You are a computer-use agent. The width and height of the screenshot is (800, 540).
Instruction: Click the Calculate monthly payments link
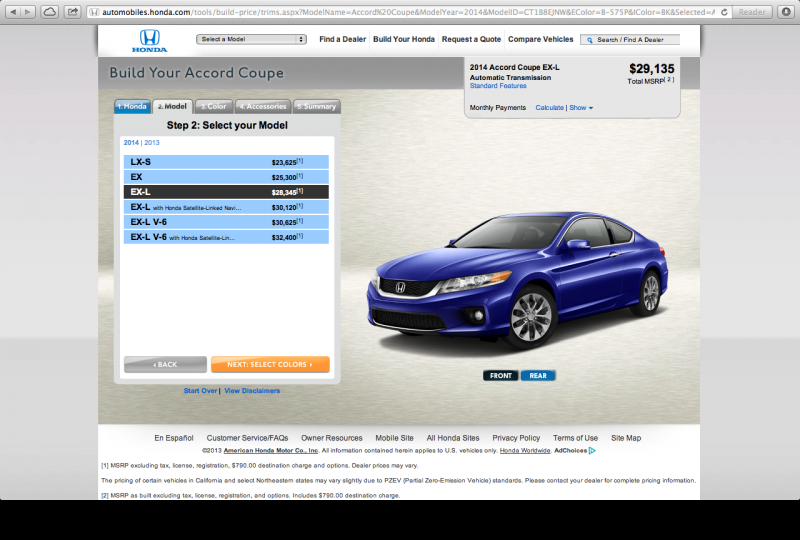pos(549,108)
